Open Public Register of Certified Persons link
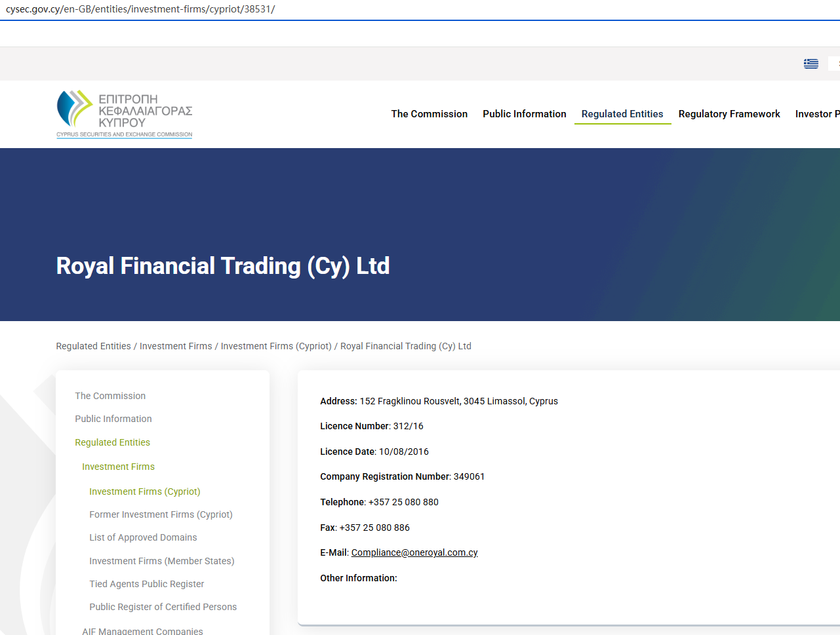840x635 pixels. tap(163, 607)
